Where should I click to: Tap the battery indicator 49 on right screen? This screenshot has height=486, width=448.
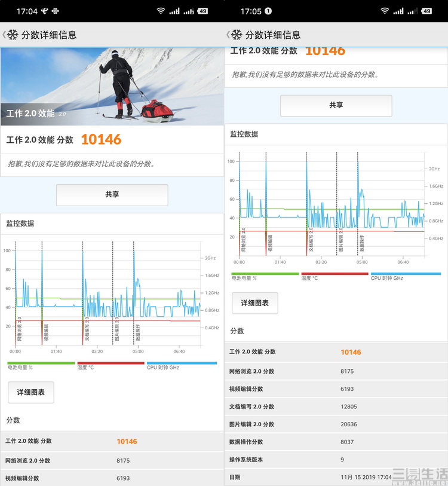click(426, 11)
